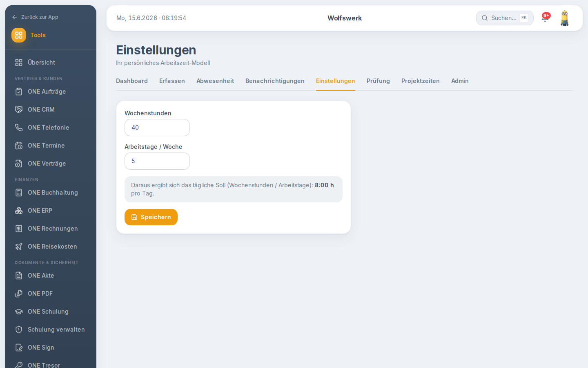Click the ONE Tresor key icon

point(19,365)
